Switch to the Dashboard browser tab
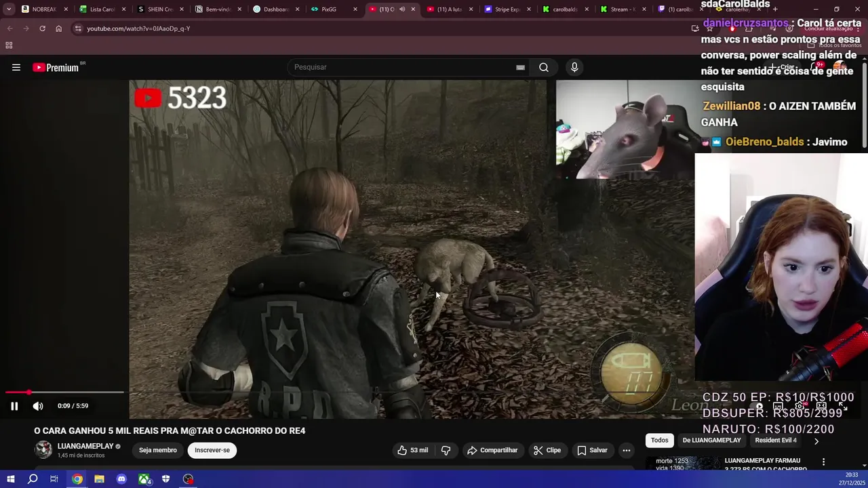The image size is (868, 488). tap(276, 9)
